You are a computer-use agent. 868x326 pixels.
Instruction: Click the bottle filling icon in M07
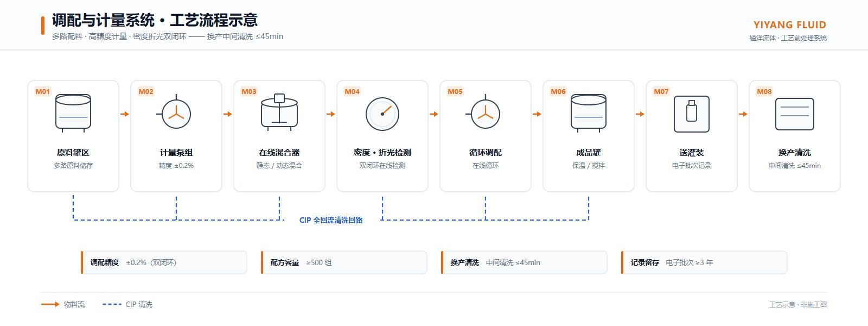[692, 114]
